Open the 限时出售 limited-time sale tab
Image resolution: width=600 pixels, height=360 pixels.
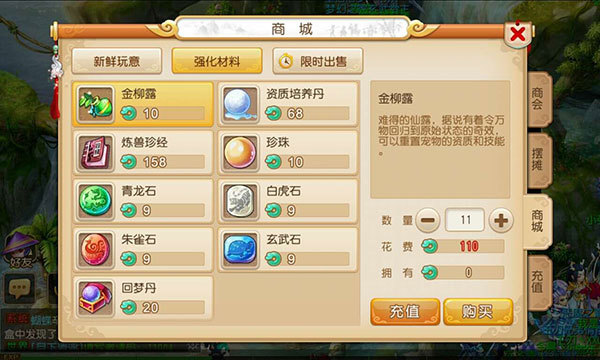pyautogui.click(x=318, y=61)
